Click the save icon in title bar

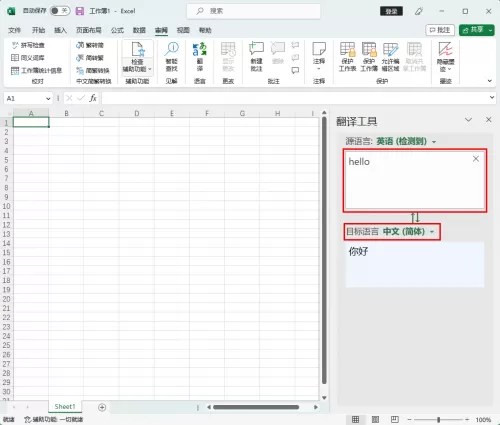[x=80, y=11]
